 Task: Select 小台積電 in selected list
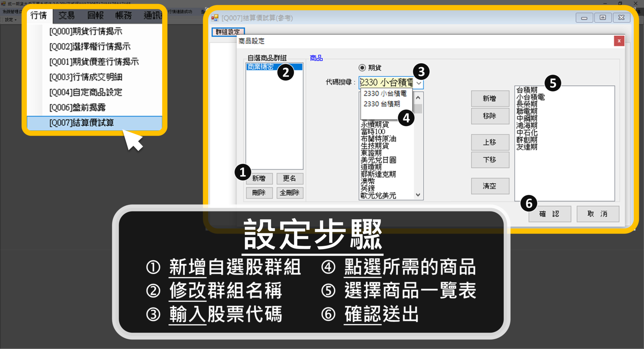tap(530, 97)
